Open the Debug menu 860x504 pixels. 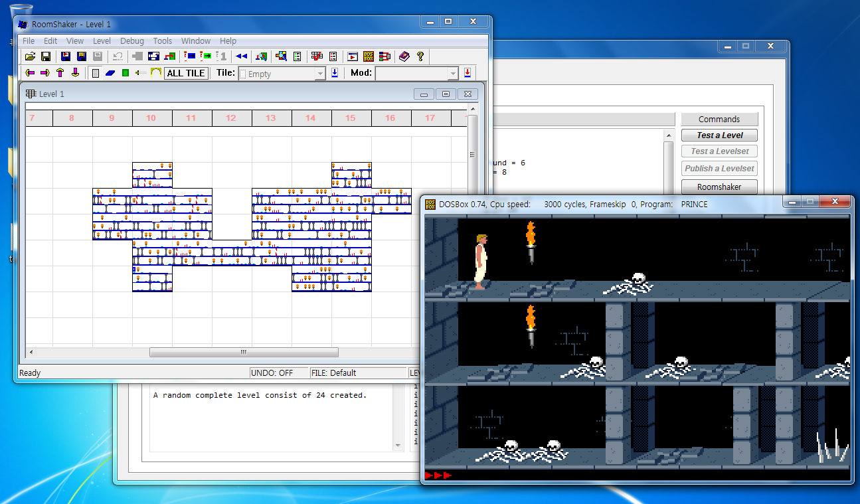132,41
